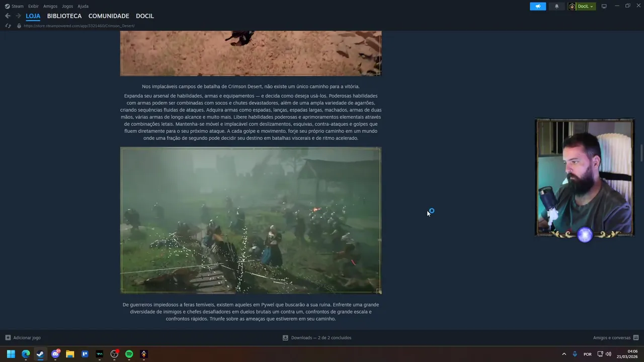Open Amigos e conversas
Screen dimensions: 644x362
coord(612,338)
